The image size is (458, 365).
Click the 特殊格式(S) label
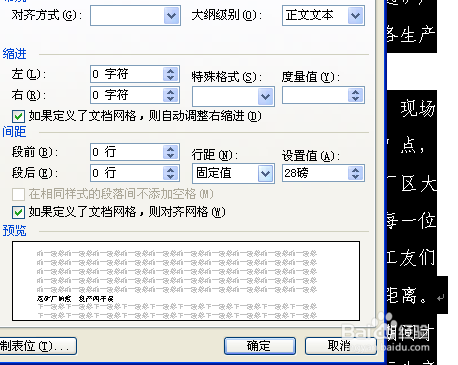[x=226, y=77]
